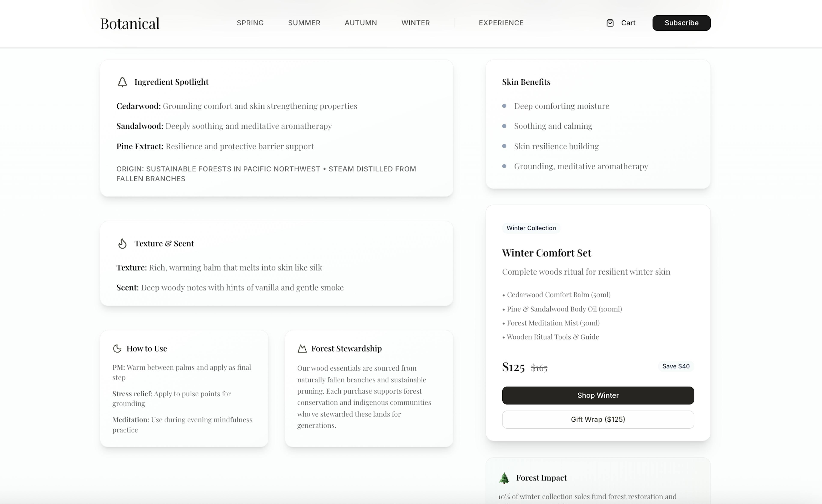Click the Texture & Scent heading
The height and width of the screenshot is (504, 822).
click(164, 244)
